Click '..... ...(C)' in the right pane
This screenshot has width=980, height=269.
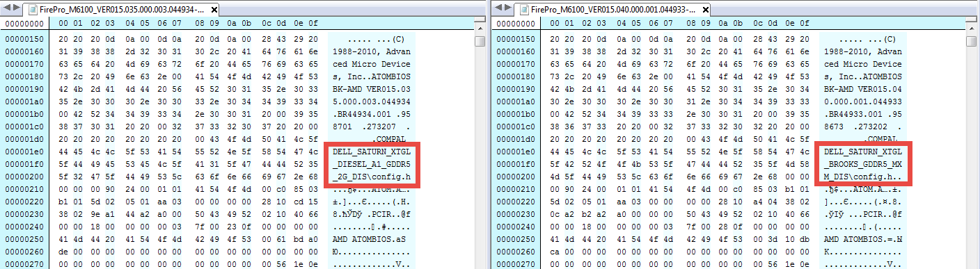click(x=867, y=40)
